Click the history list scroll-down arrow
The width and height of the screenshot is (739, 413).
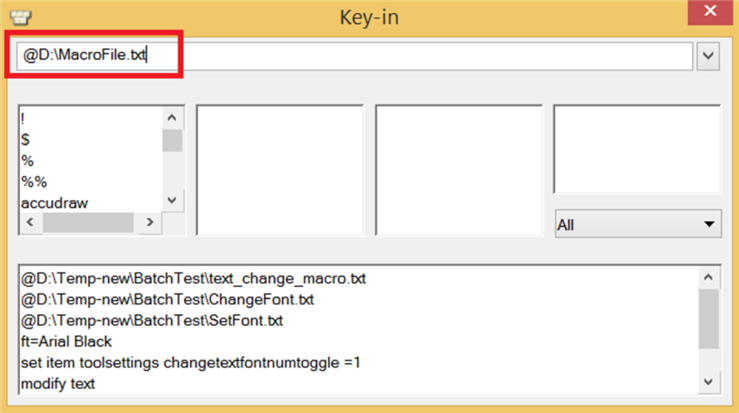point(708,382)
